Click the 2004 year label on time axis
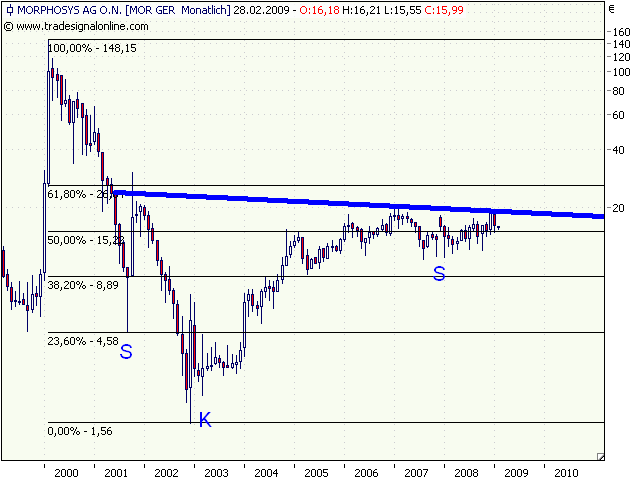This screenshot has width=640, height=480. 266,473
